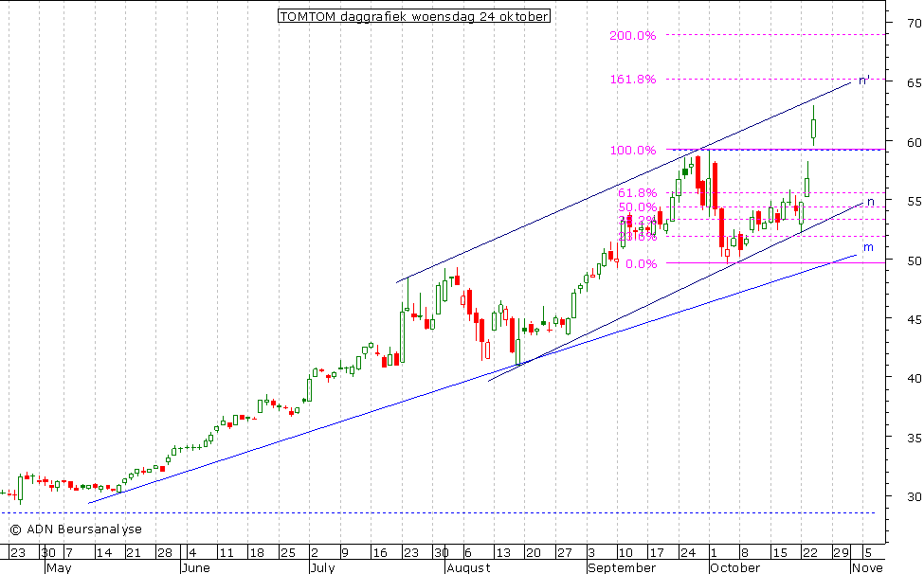Select the truncated Nove month label
924x574 pixels.
tap(868, 567)
